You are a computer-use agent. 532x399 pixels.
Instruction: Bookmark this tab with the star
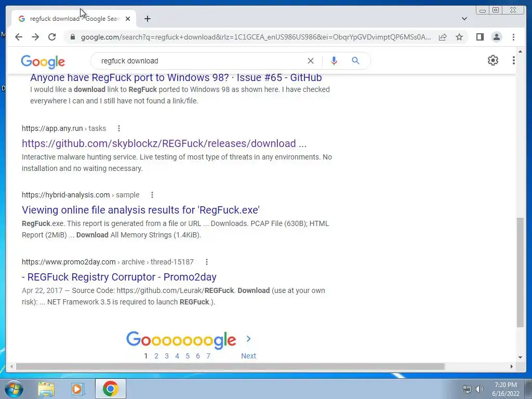pos(459,37)
